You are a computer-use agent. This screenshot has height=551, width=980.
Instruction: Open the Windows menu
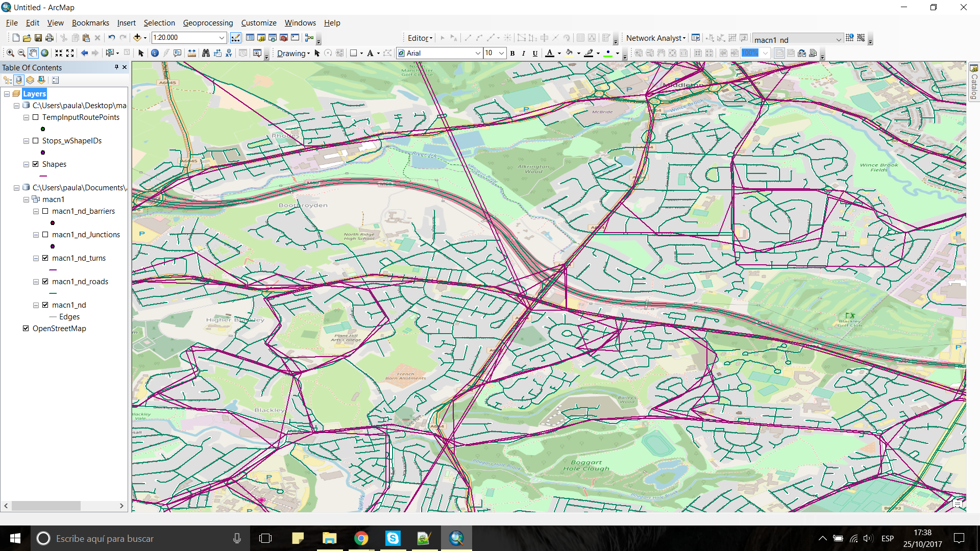pos(300,23)
